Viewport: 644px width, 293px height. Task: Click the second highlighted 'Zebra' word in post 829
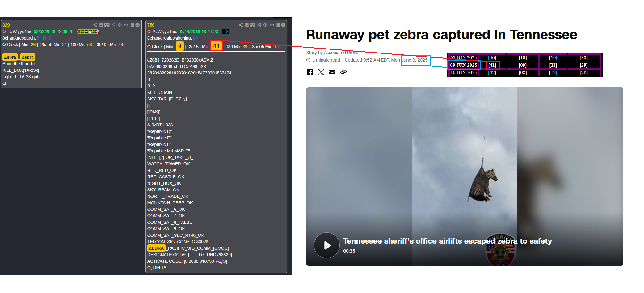click(27, 57)
